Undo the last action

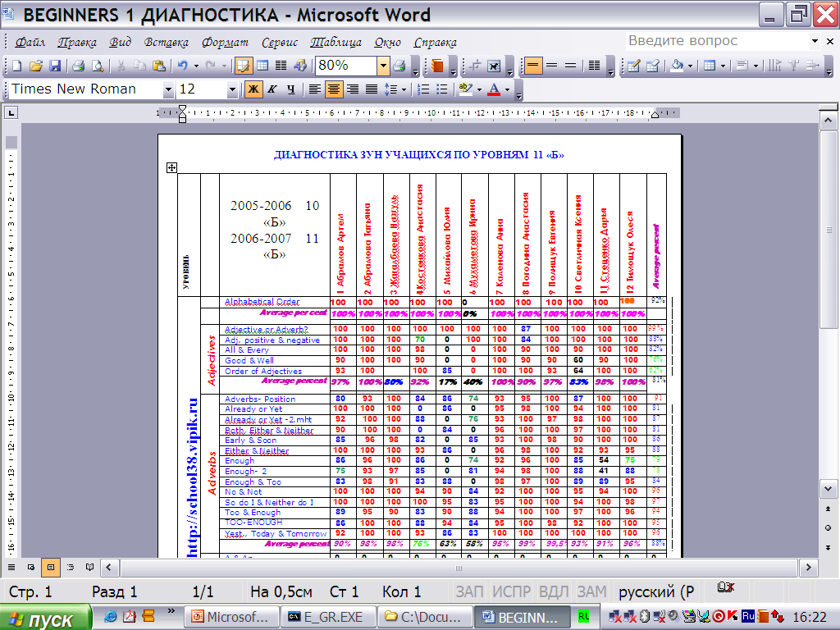(183, 66)
